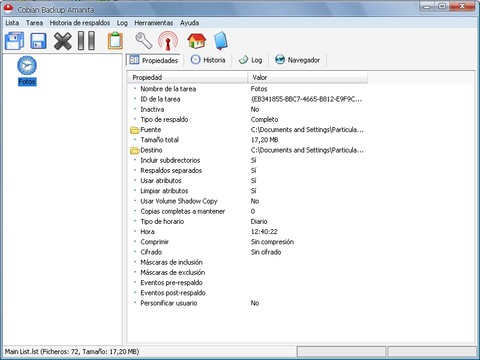
Task: Click the Propiedad column header
Action: click(188, 77)
